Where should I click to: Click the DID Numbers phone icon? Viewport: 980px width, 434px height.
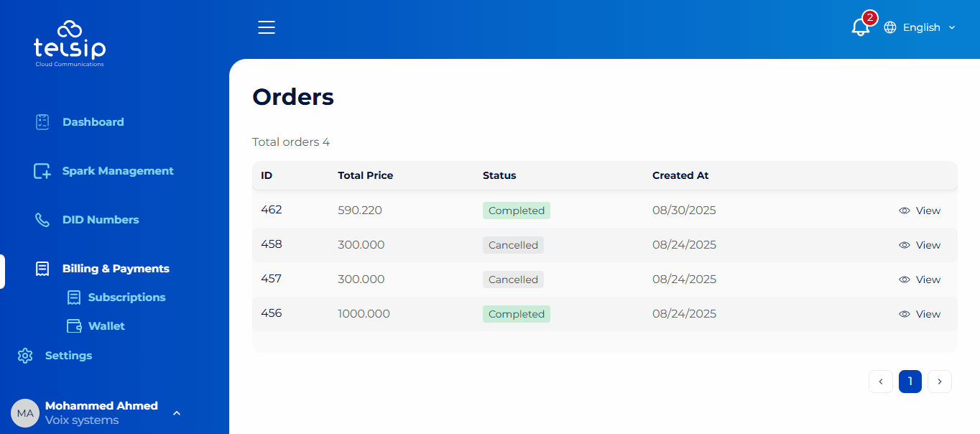pyautogui.click(x=42, y=220)
